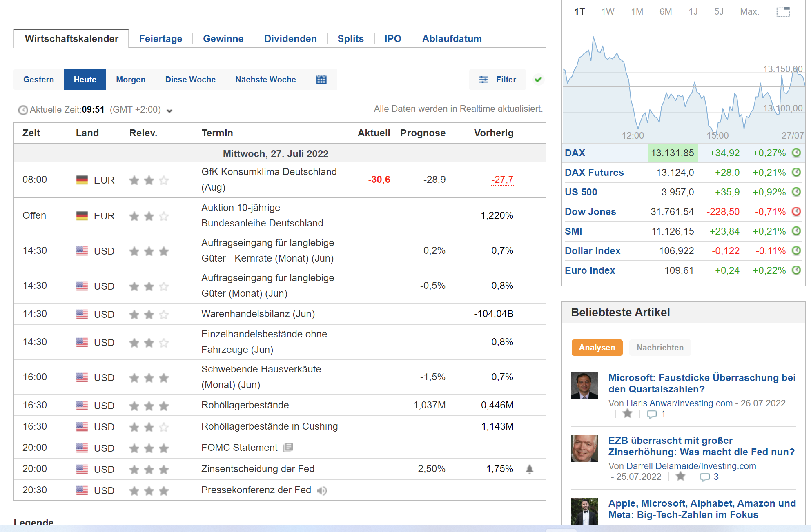The width and height of the screenshot is (811, 532).
Task: Click the star icon under Microsoft article
Action: click(628, 414)
